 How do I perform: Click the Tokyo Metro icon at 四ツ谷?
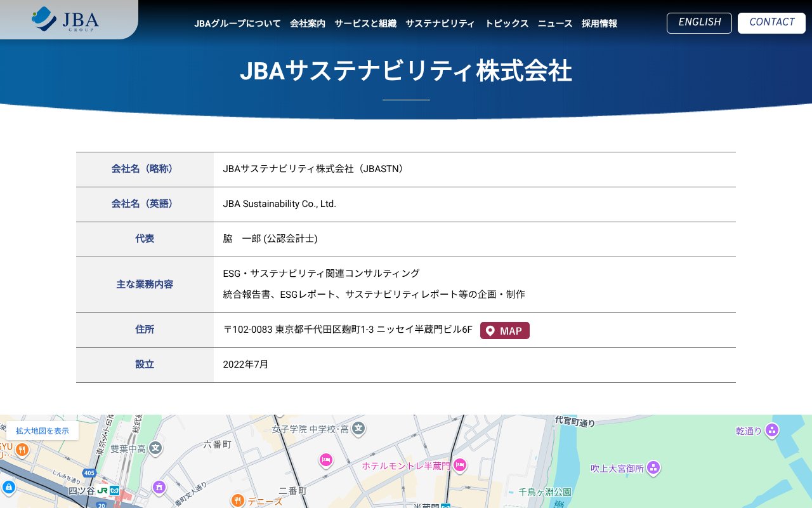pos(115,490)
